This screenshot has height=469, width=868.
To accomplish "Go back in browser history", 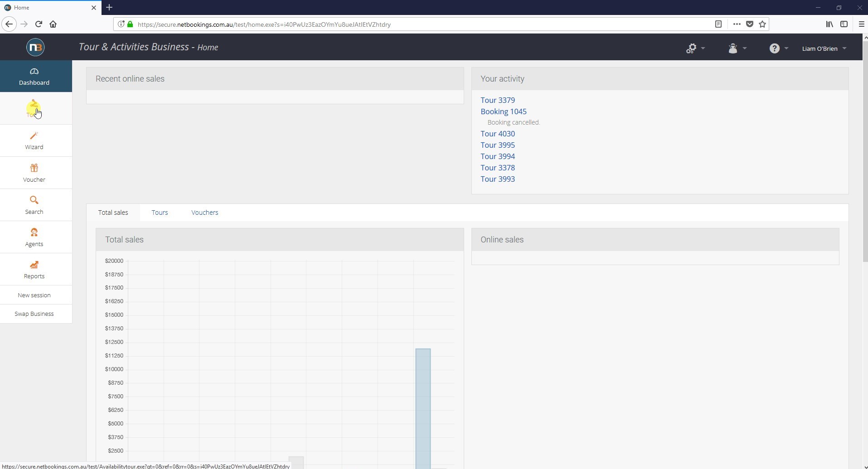I will point(9,24).
